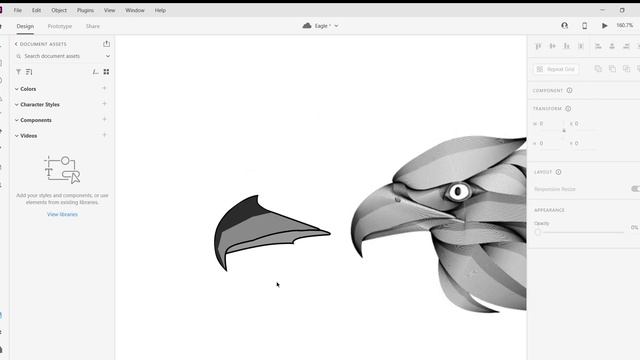Open the Edit menu
This screenshot has height=360, width=640.
36,10
